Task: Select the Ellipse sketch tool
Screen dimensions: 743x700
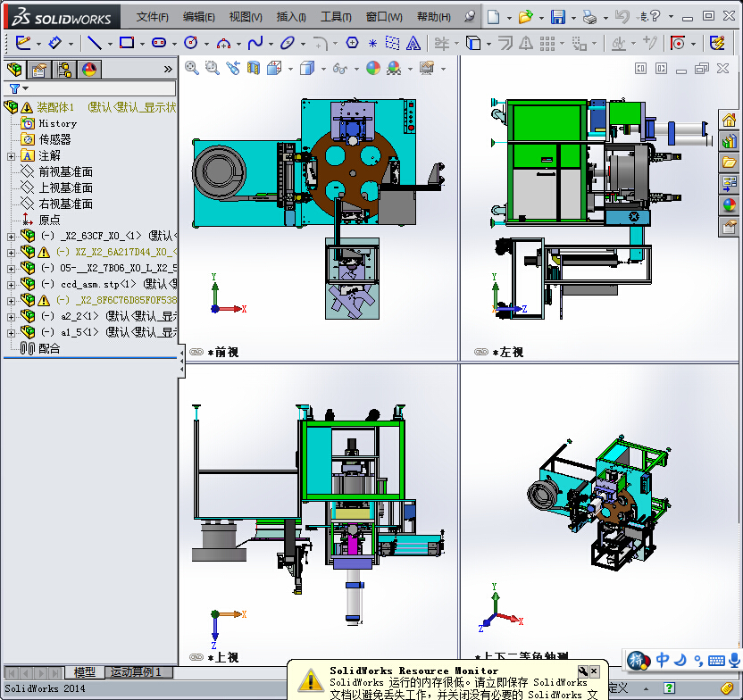Action: [288, 43]
